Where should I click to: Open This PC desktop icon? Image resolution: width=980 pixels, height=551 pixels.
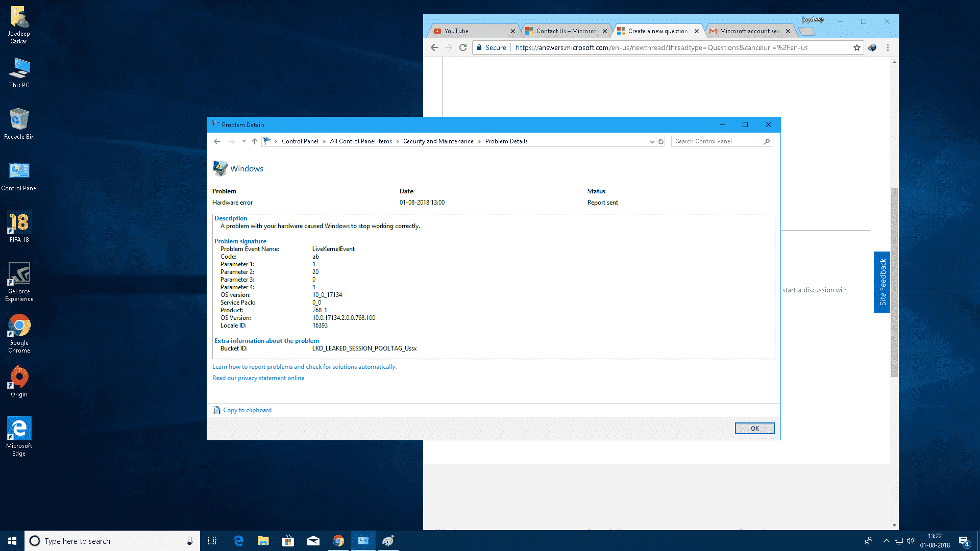(x=19, y=72)
